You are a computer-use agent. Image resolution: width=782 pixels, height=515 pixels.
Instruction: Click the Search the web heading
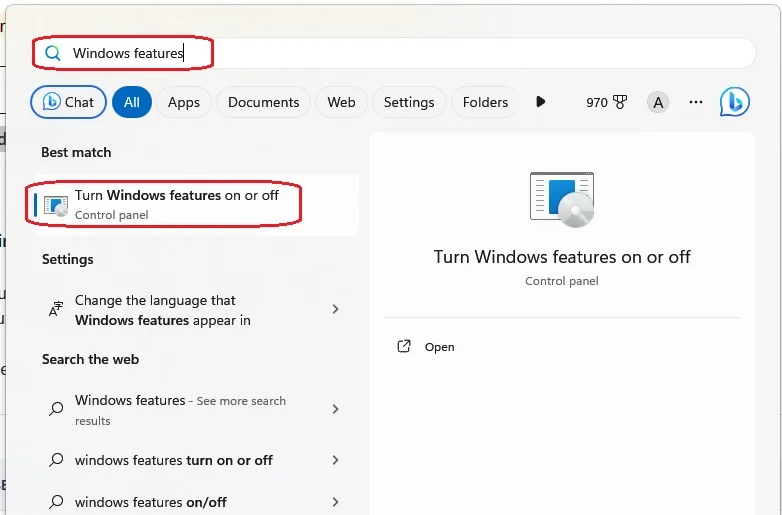coord(90,359)
